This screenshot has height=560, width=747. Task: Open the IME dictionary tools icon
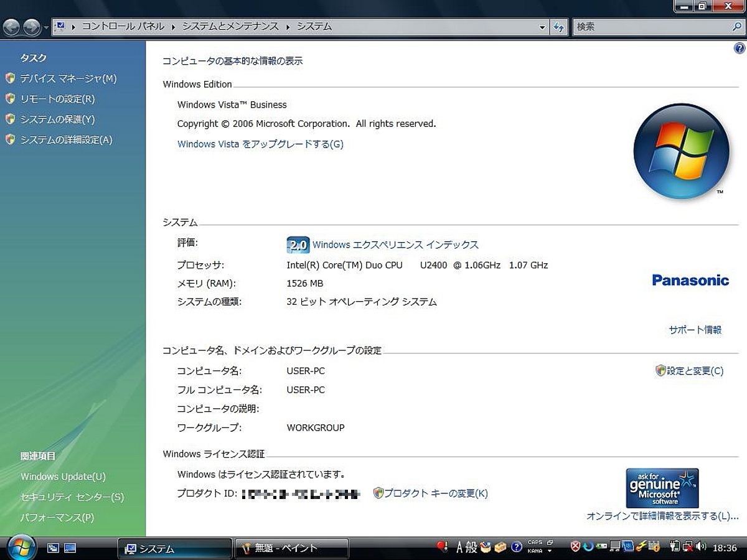point(500,547)
